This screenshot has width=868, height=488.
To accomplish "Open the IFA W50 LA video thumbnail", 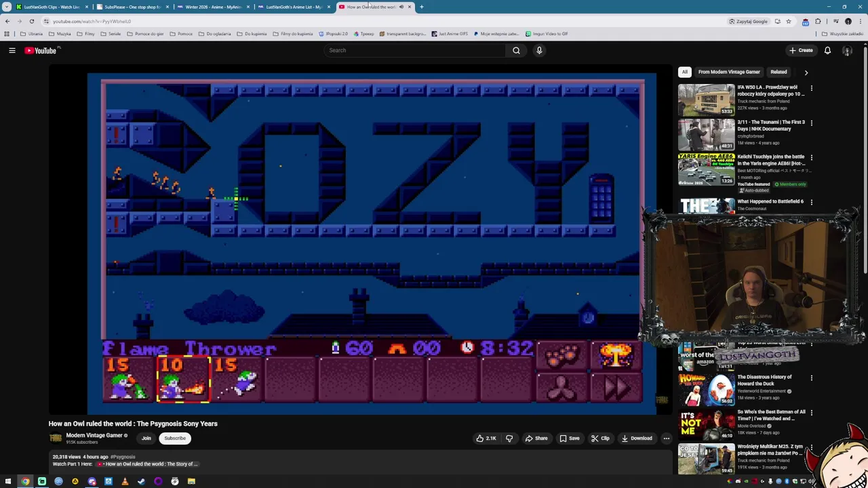I will point(706,100).
